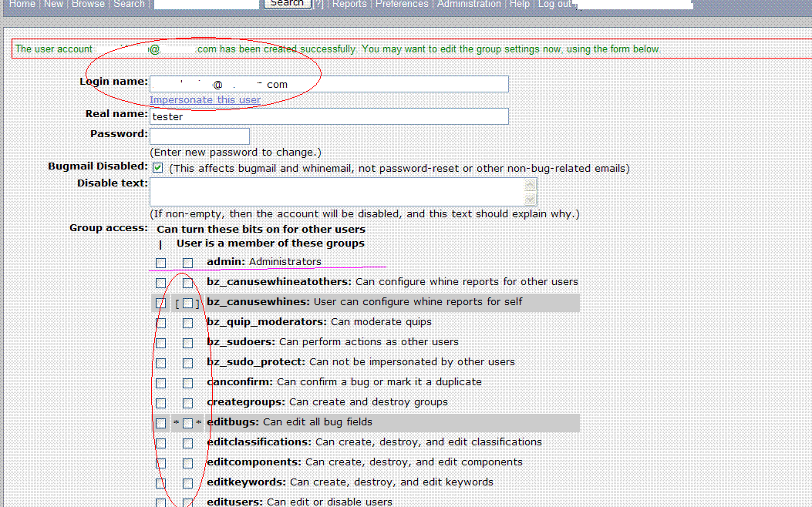
Task: Click into the Login name field
Action: coord(329,84)
